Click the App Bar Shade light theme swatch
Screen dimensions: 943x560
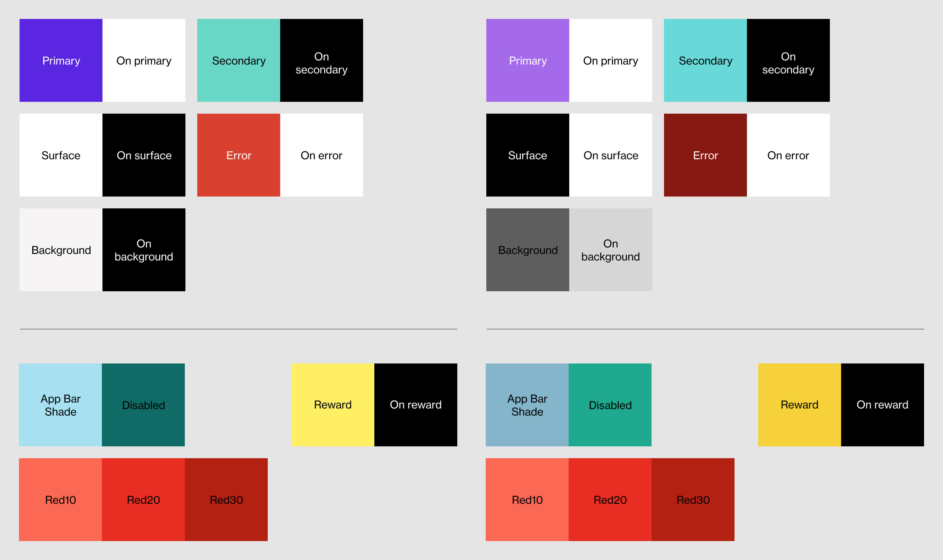coord(61,405)
